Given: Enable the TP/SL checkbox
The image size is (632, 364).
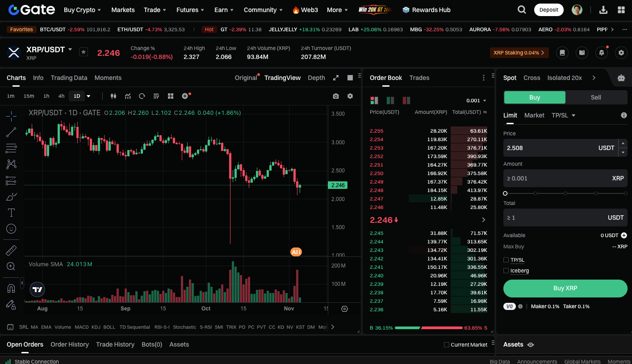Looking at the screenshot, I should [x=506, y=260].
